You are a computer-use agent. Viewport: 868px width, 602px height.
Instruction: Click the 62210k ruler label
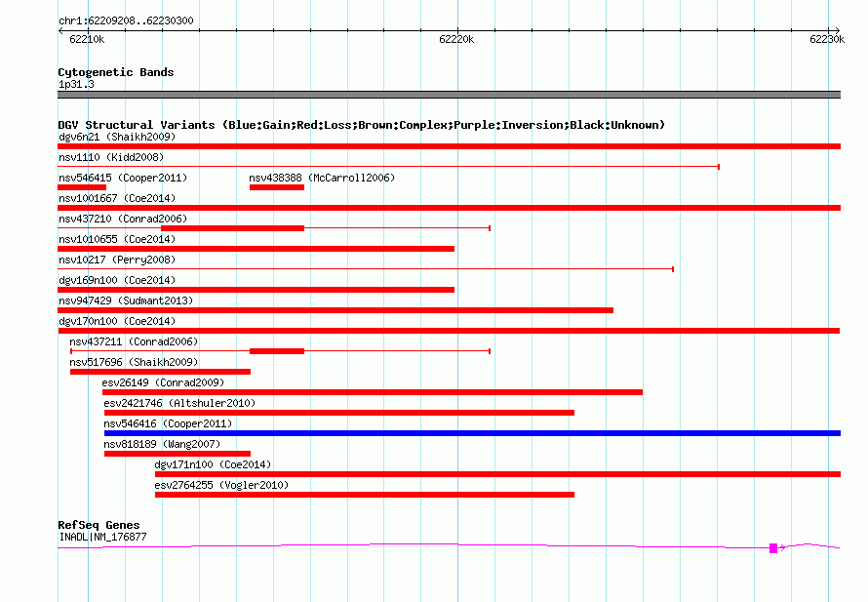click(x=87, y=39)
